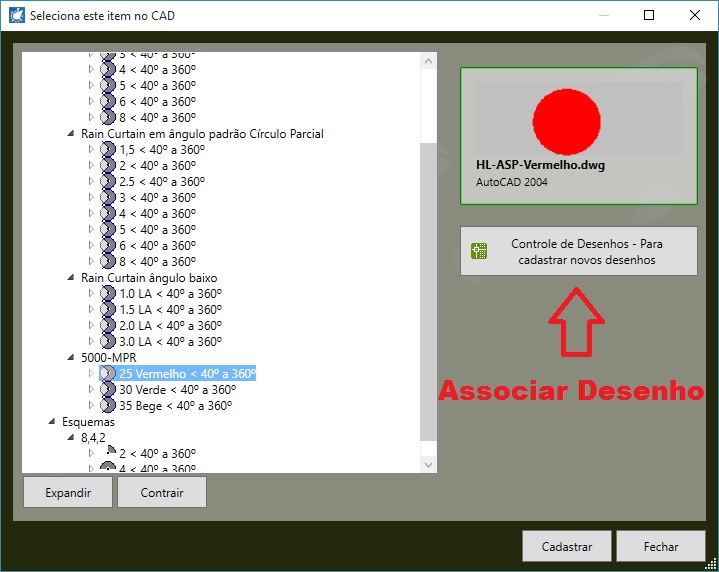Click the tree scrollbar down arrow

coord(429,465)
